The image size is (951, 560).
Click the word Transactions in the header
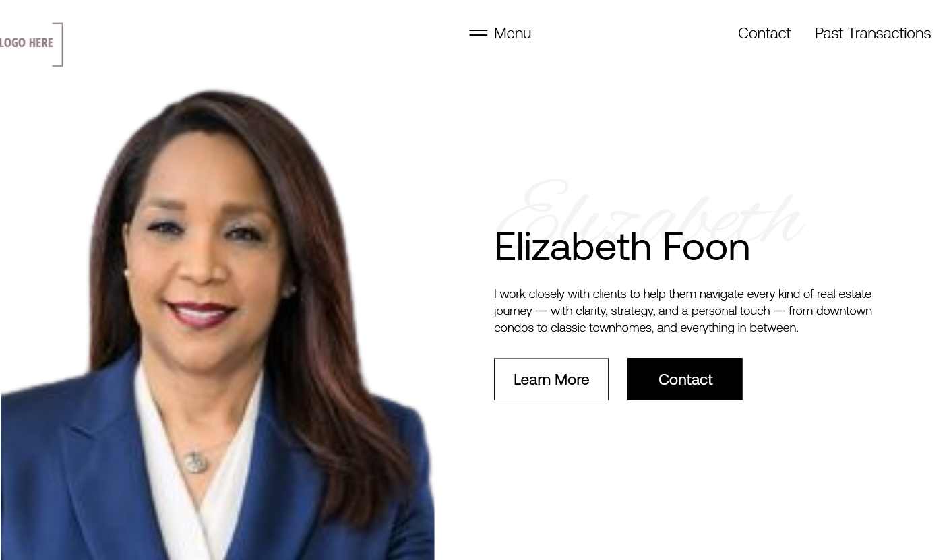pos(889,33)
